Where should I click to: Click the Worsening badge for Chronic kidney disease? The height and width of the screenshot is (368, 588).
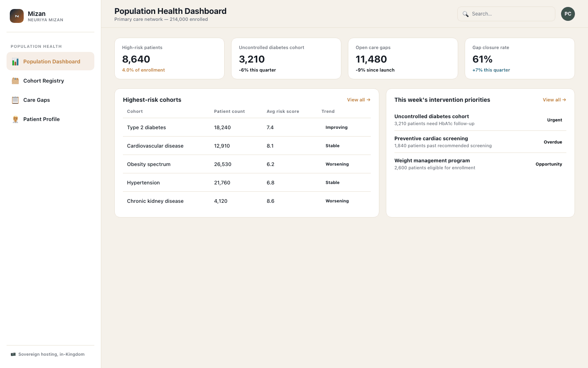pyautogui.click(x=337, y=201)
